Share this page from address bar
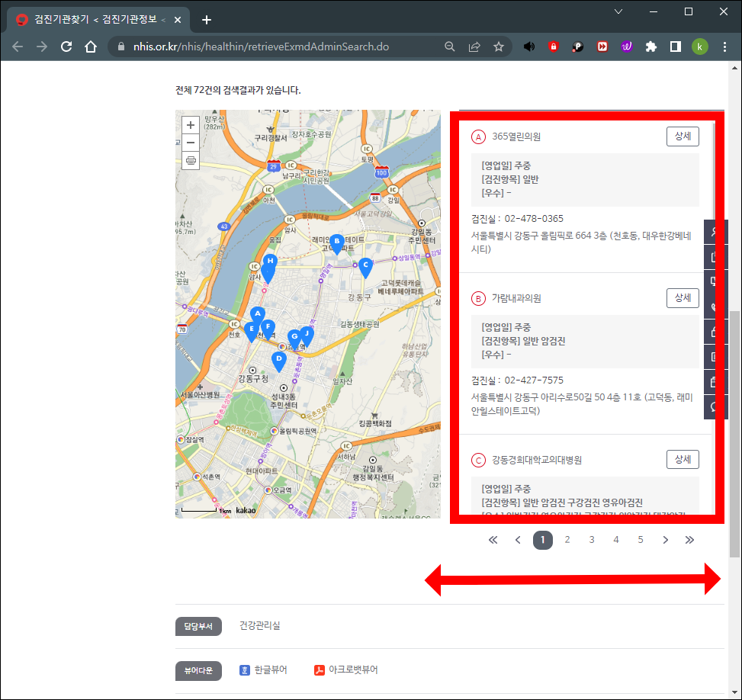The width and height of the screenshot is (742, 700). [474, 47]
